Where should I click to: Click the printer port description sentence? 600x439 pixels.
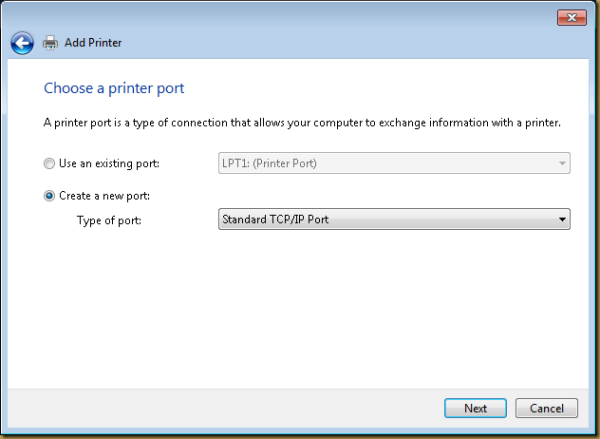[302, 123]
